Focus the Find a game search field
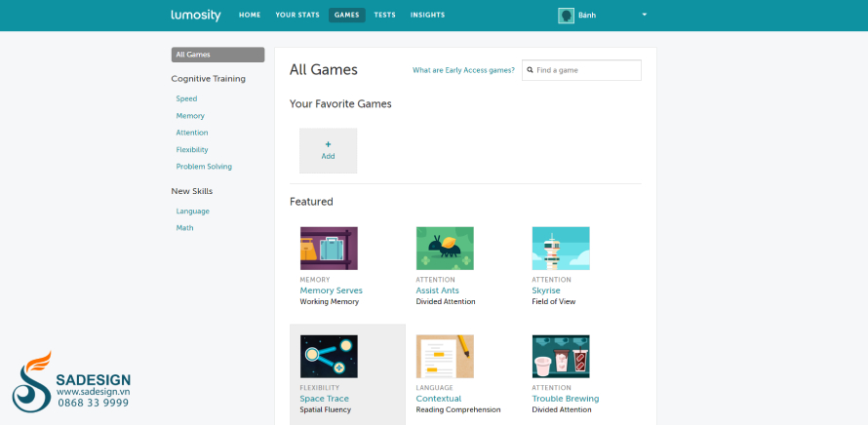Screen dimensions: 868x425 point(582,70)
